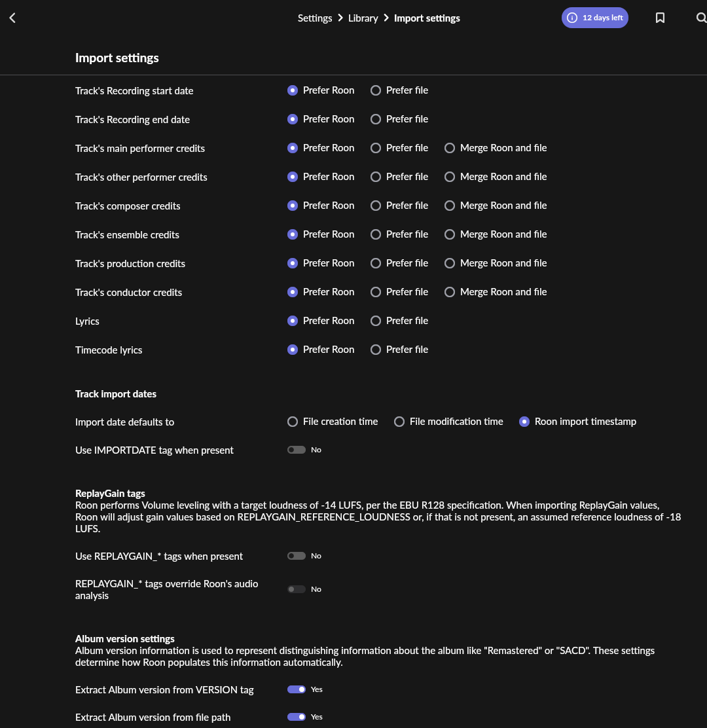Open the 12 days left trial badge
This screenshot has height=728, width=707.
click(602, 18)
